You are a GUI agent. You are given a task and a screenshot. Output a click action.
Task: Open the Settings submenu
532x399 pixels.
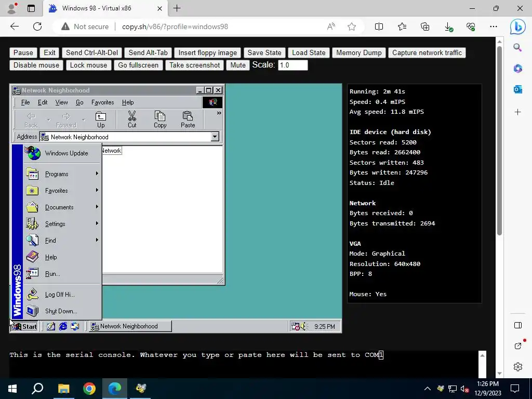coord(62,223)
